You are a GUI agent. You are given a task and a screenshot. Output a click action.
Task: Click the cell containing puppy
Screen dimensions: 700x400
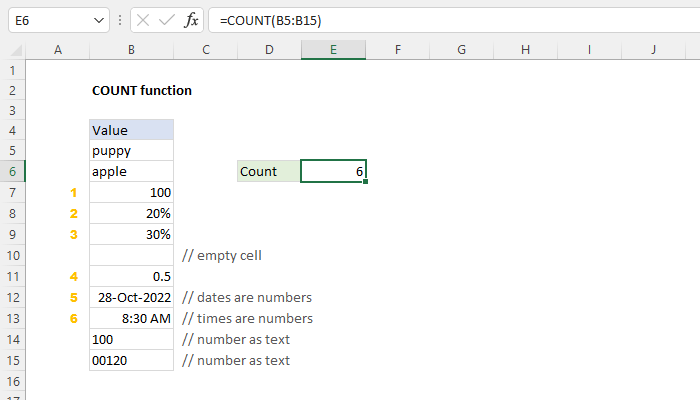point(131,150)
